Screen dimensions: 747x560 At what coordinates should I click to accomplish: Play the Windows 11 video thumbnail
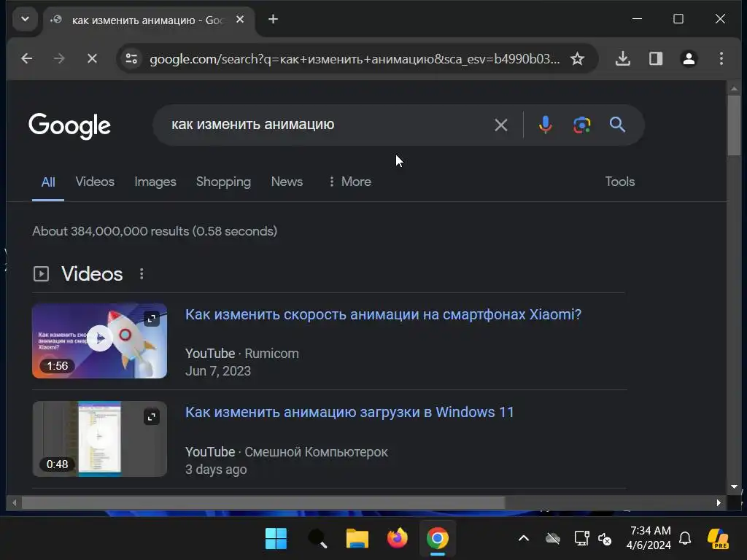(x=99, y=438)
